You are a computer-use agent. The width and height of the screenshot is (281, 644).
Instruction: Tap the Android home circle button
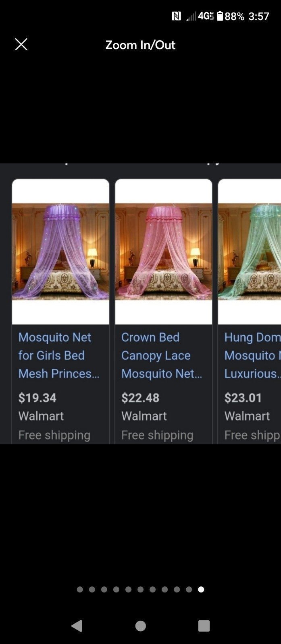140,625
